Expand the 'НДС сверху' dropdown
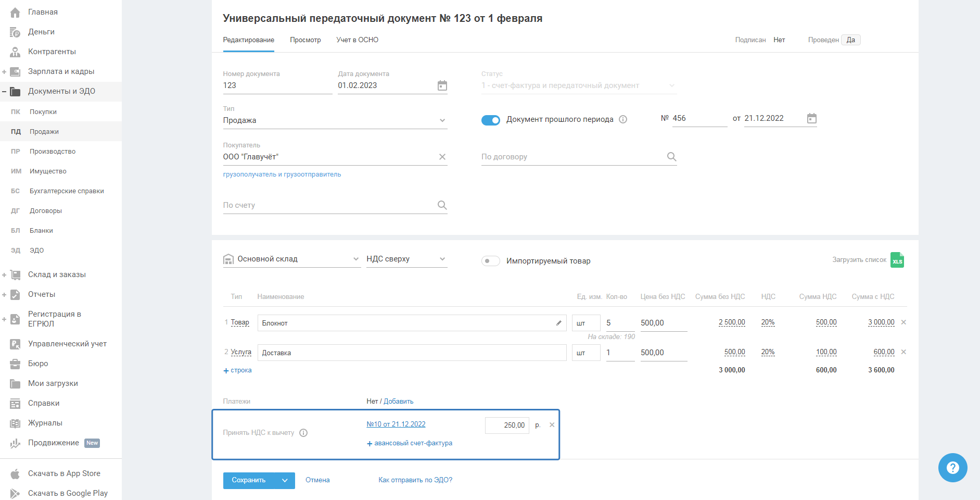This screenshot has width=980, height=500. [442, 259]
